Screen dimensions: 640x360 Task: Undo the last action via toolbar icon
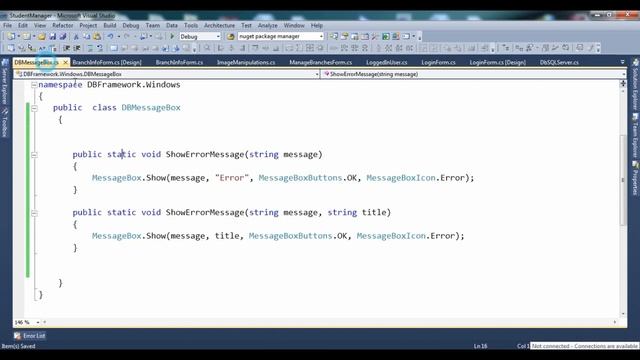[110, 37]
